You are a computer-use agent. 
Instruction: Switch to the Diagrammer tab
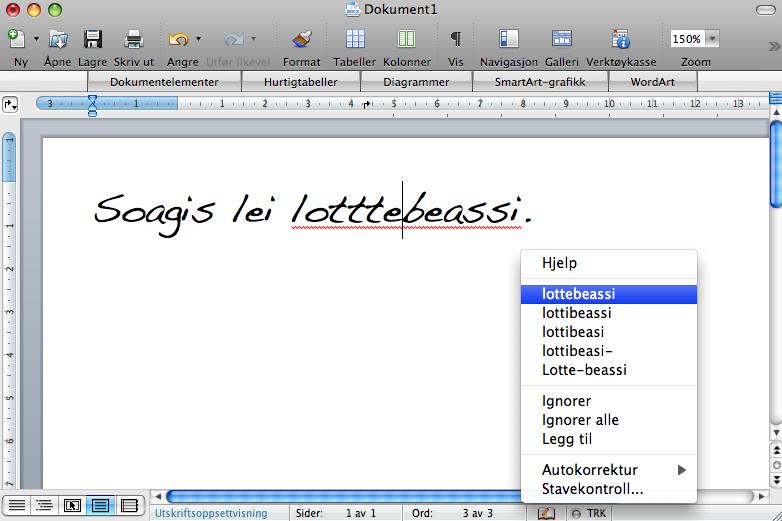coord(416,82)
